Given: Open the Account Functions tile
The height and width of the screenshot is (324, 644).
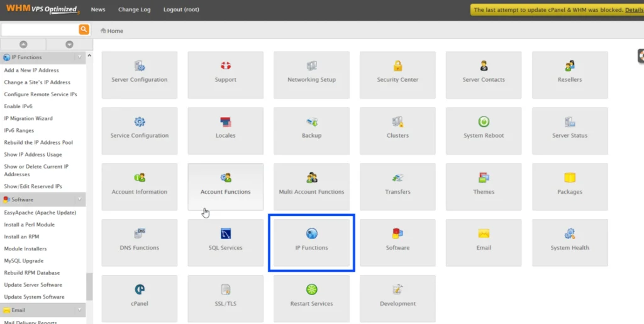Looking at the screenshot, I should point(226,187).
